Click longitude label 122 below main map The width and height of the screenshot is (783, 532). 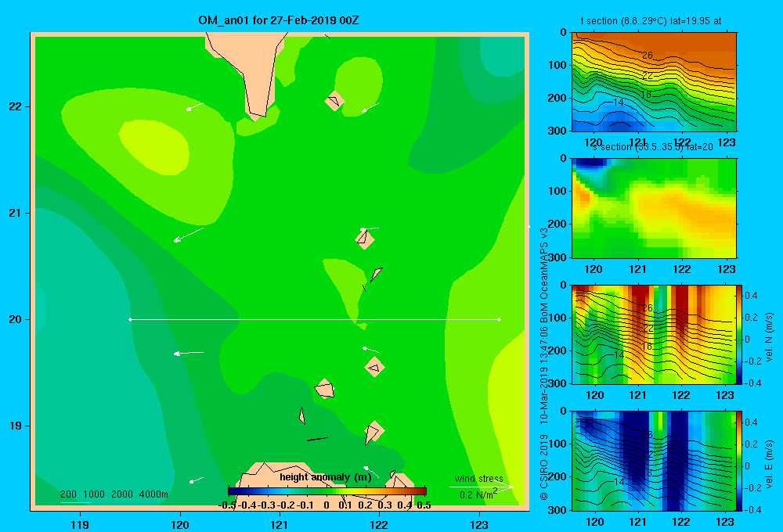click(380, 524)
